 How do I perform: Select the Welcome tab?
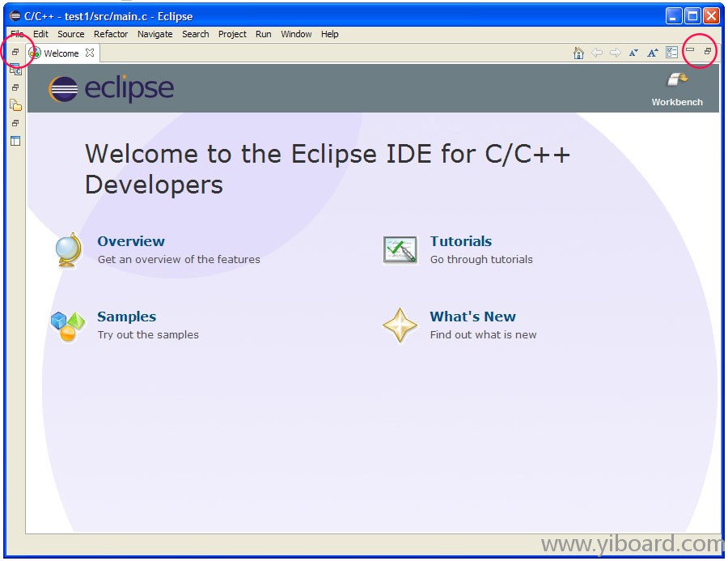click(61, 53)
